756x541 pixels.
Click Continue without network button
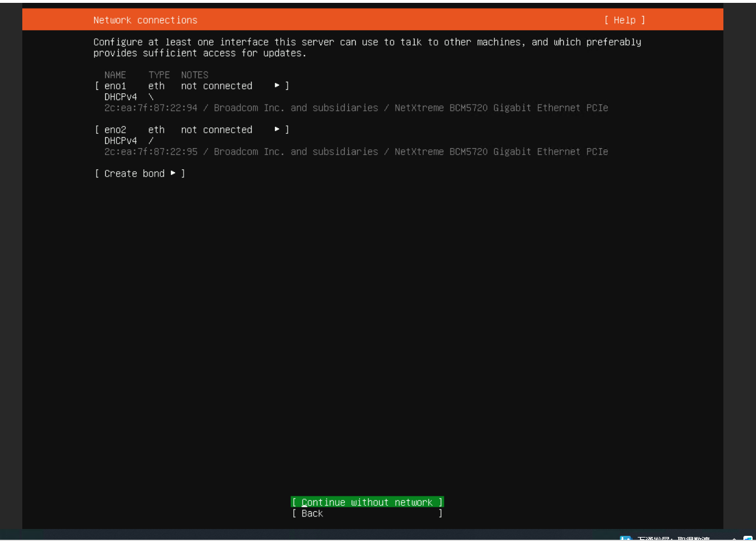[x=367, y=502]
